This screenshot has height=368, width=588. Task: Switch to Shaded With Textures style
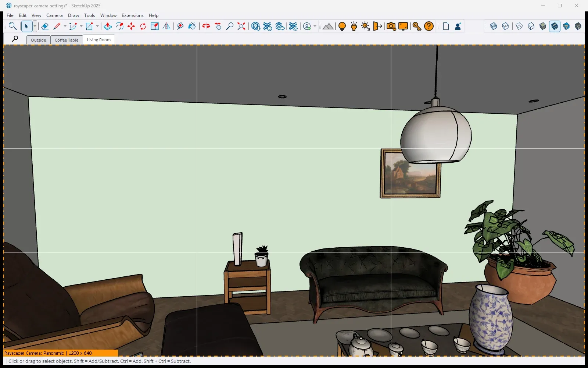click(555, 26)
